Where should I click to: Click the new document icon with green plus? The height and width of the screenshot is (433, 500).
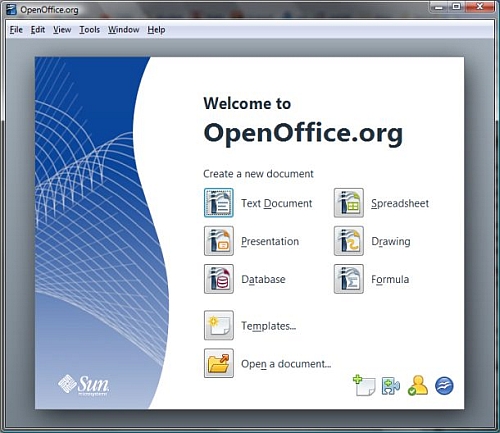click(364, 386)
